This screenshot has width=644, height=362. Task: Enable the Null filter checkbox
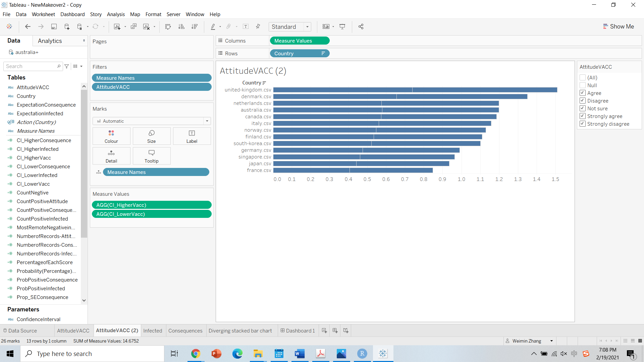583,85
